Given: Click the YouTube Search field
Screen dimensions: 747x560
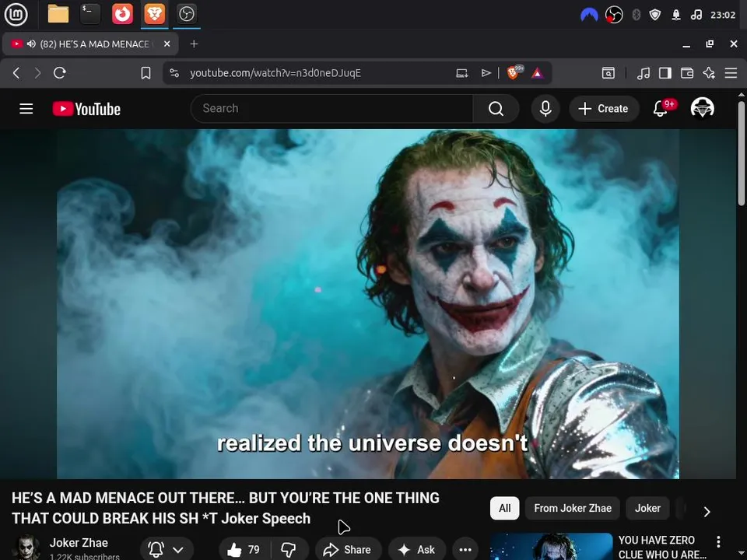Looking at the screenshot, I should pos(331,109).
